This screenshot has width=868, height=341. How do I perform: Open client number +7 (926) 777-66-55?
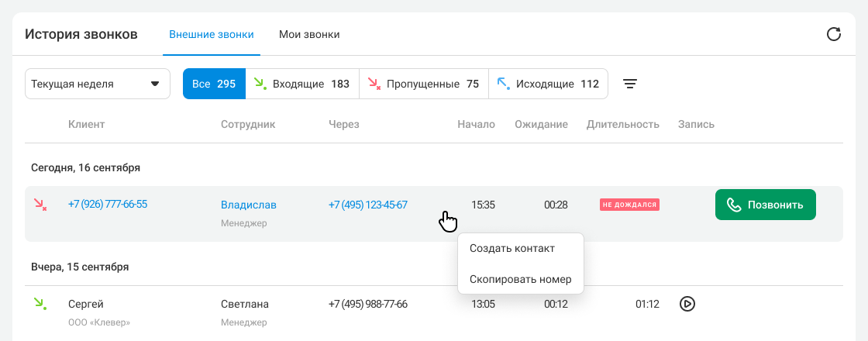(x=108, y=205)
